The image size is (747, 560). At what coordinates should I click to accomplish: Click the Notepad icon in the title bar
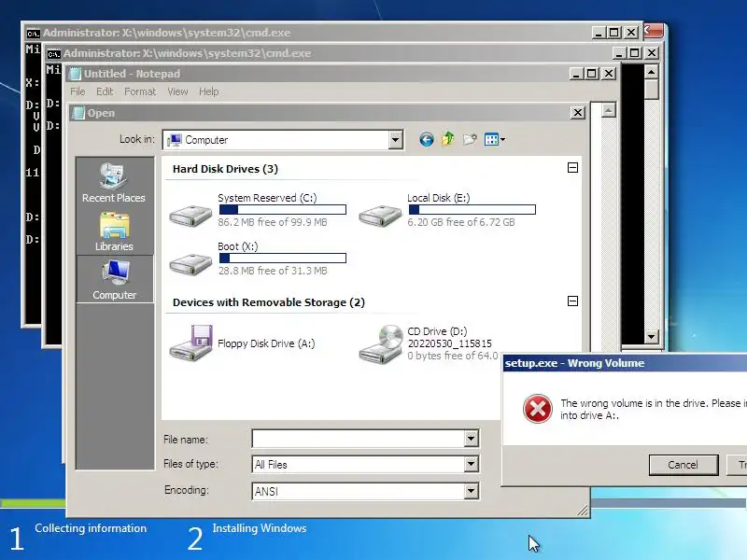(x=76, y=74)
